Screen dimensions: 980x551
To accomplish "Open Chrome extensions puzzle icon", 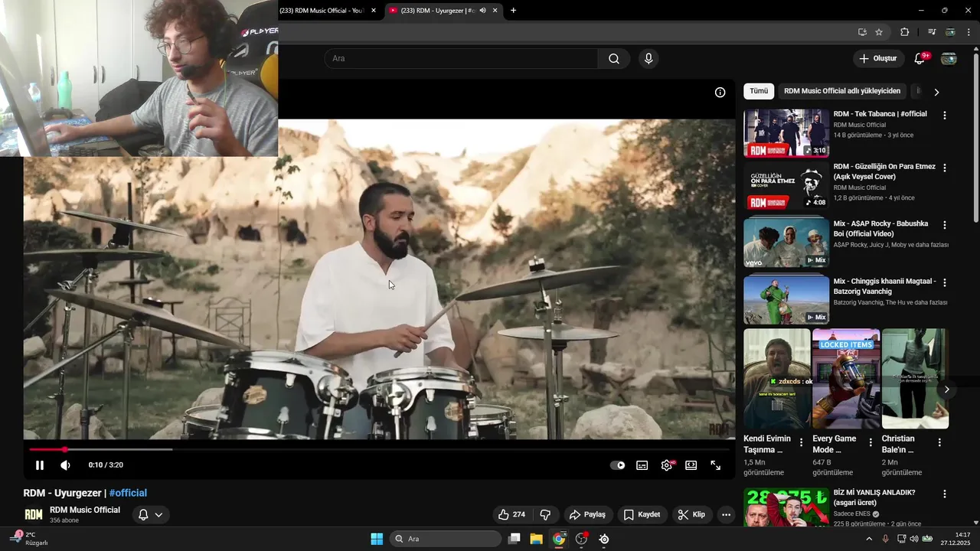I will [905, 32].
